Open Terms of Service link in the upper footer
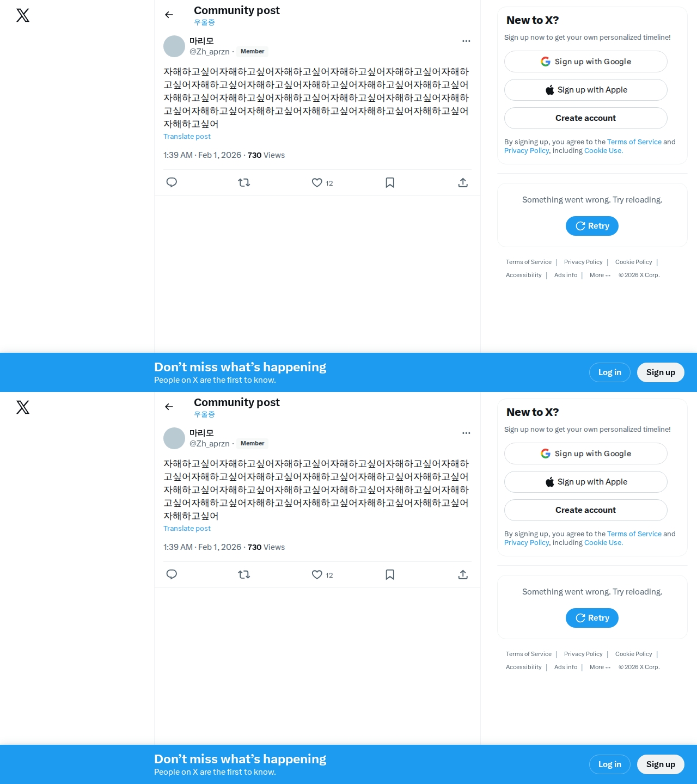 coord(529,262)
